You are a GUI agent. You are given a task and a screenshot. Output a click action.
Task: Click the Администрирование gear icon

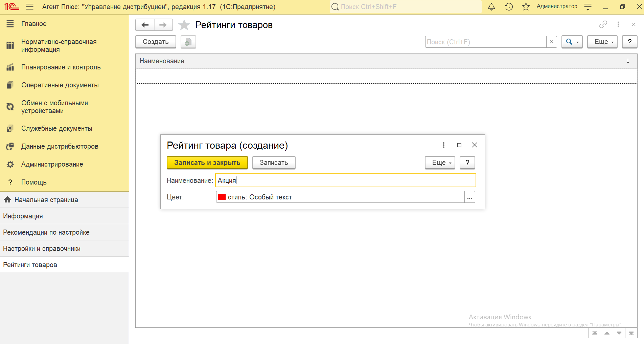(10, 164)
